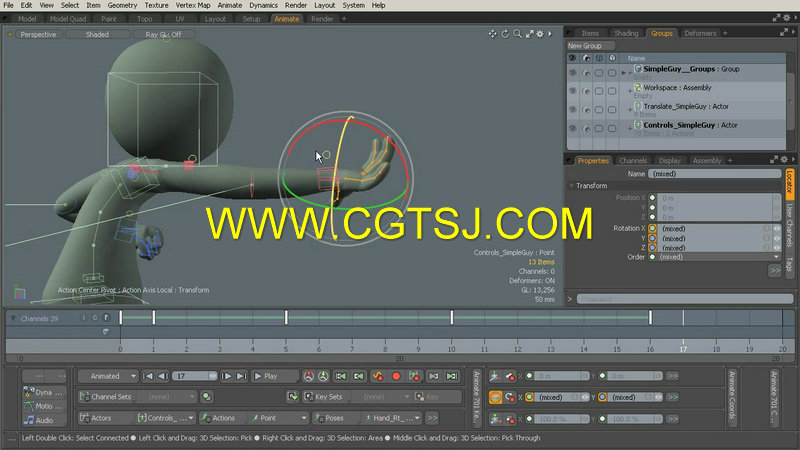Open the Point action dropdown
The width and height of the screenshot is (800, 450).
click(x=279, y=418)
